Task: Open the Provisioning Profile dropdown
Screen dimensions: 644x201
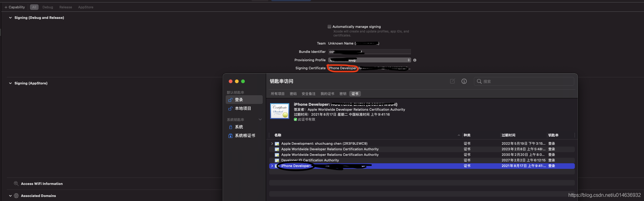Action: (370, 60)
